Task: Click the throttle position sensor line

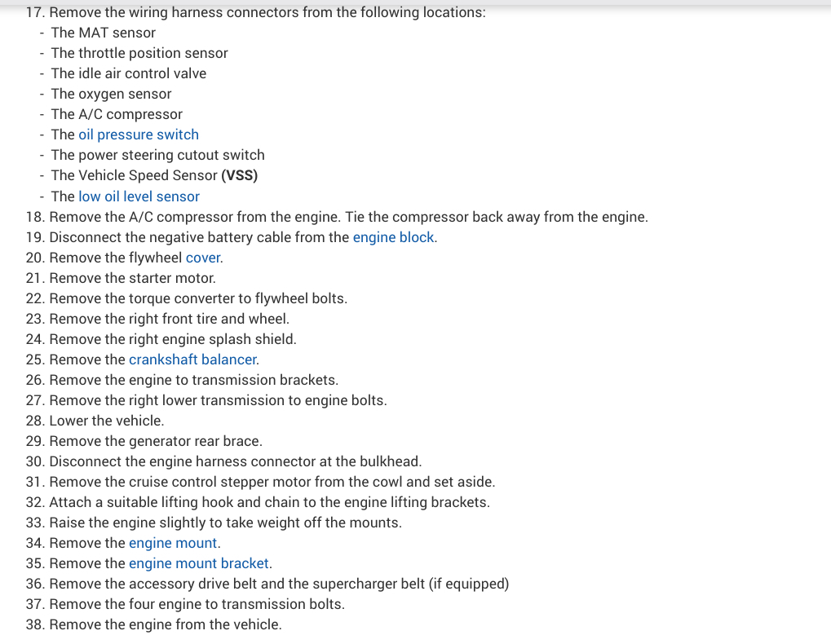Action: 139,53
